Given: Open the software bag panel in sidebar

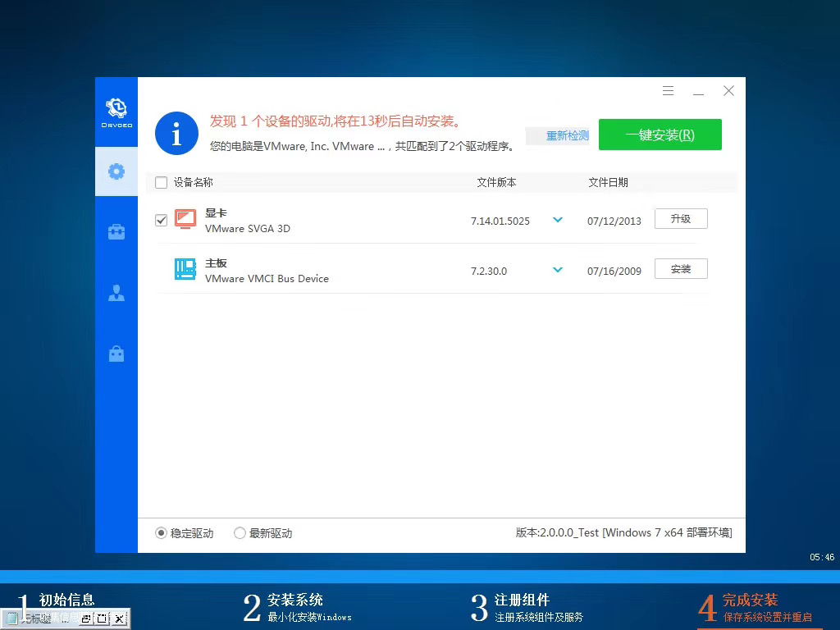Looking at the screenshot, I should pos(116,353).
